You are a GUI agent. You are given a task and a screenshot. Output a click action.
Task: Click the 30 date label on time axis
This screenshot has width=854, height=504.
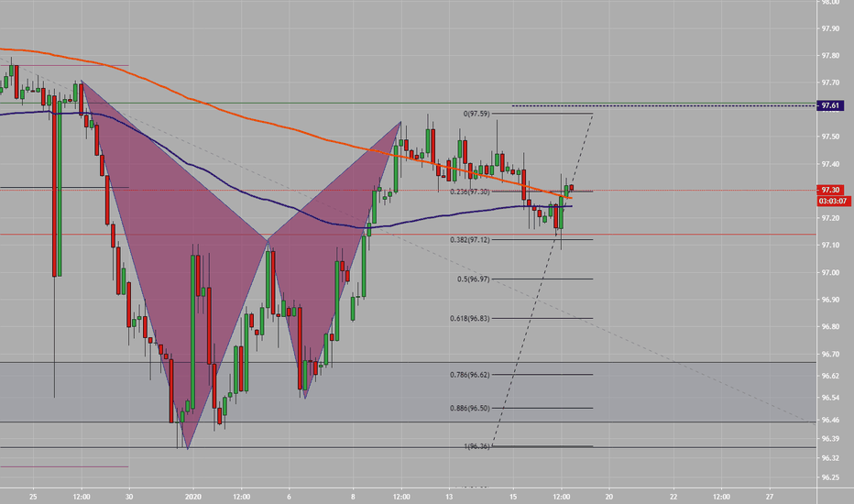click(129, 497)
